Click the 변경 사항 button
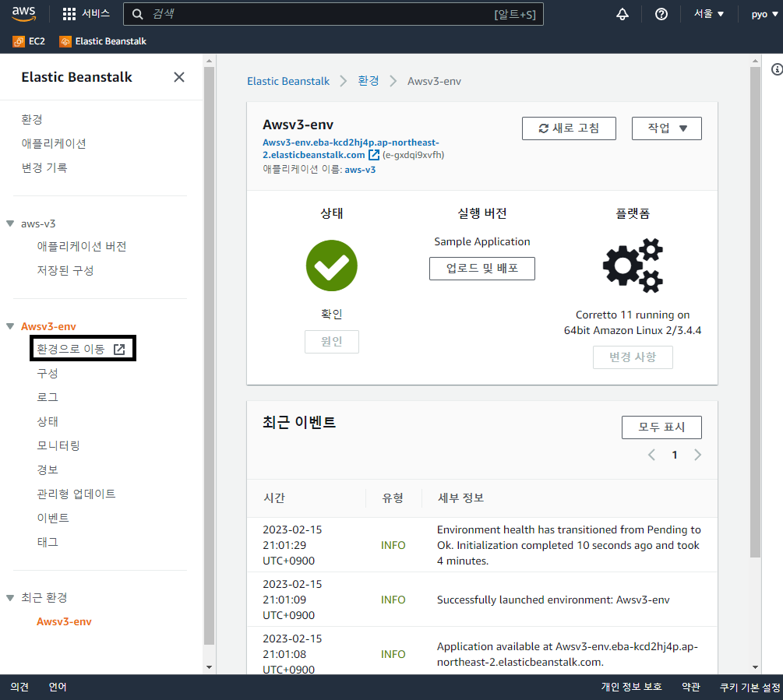The image size is (783, 700). [633, 357]
